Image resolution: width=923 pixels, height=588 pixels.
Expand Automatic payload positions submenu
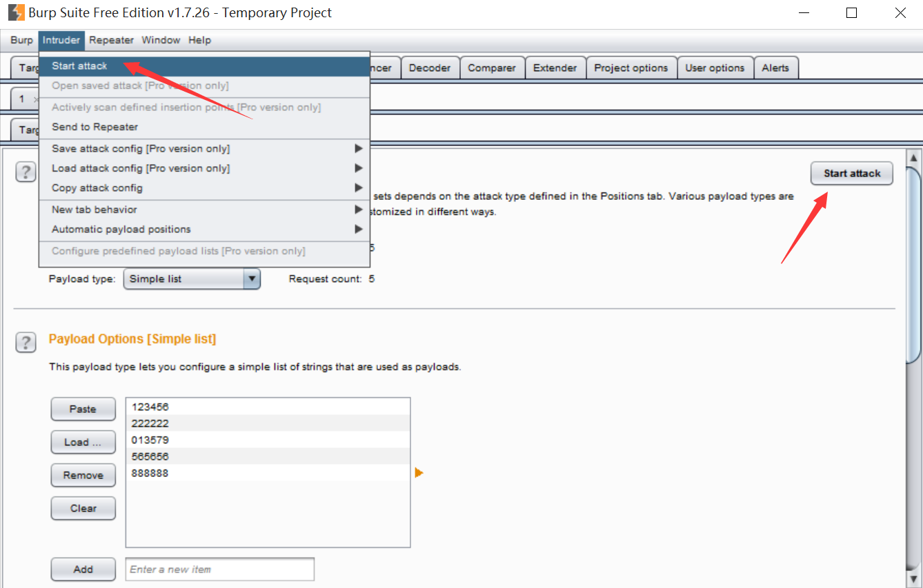click(x=204, y=229)
